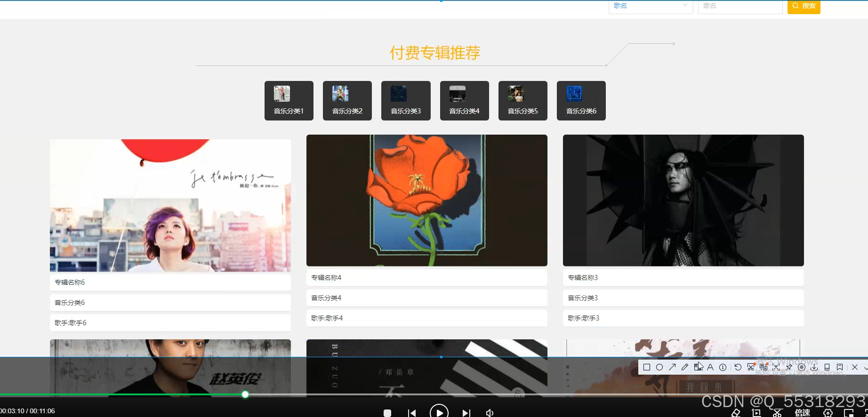
Task: Click the scissors icon in player bar
Action: (777, 413)
